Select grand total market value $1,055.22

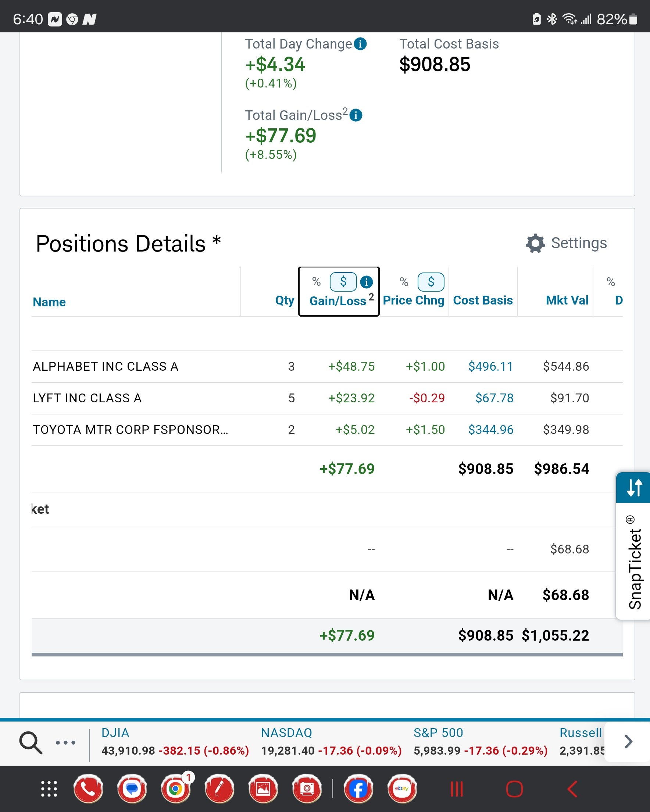[x=555, y=636]
